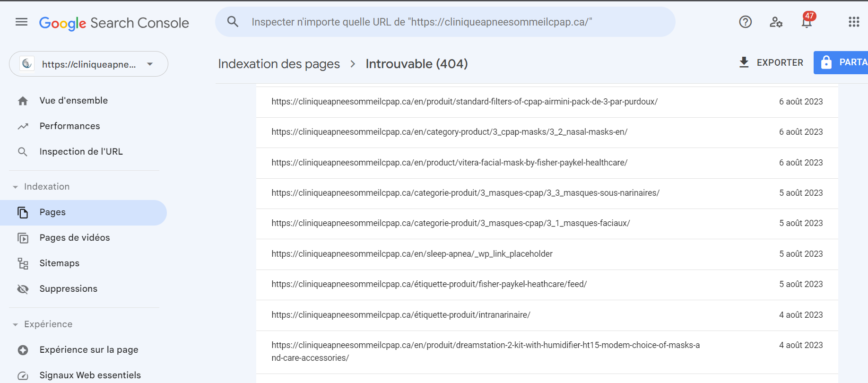The image size is (868, 383).
Task: Open the property selector dropdown
Action: [x=88, y=64]
